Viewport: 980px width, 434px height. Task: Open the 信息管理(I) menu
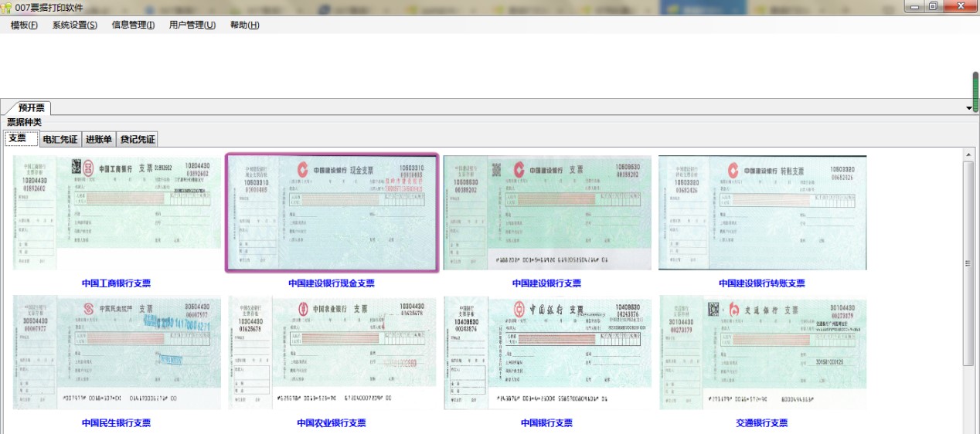tap(133, 25)
